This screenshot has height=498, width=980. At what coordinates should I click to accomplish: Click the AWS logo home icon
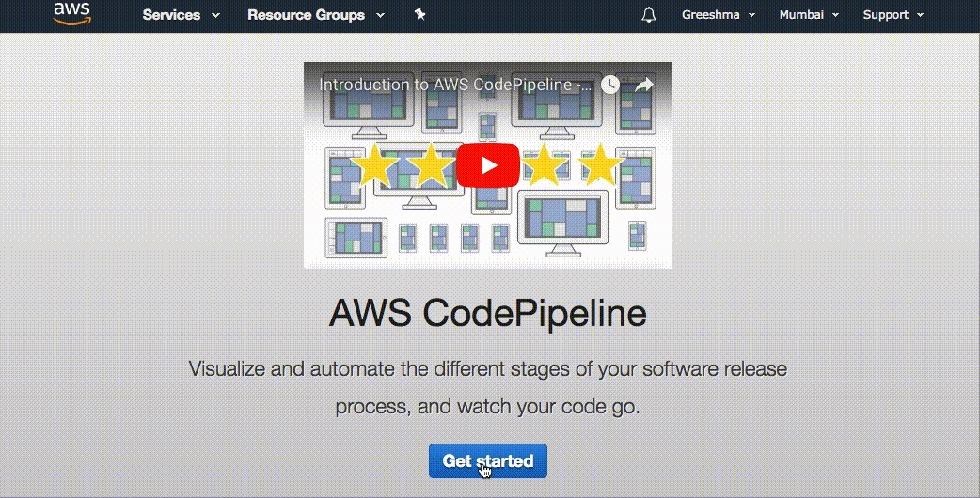click(72, 14)
